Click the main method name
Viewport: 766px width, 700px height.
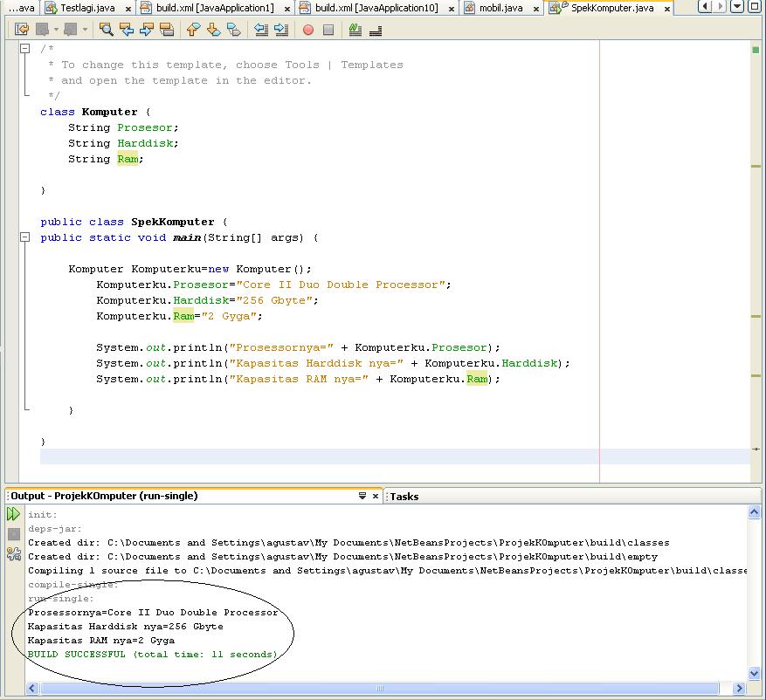point(187,237)
